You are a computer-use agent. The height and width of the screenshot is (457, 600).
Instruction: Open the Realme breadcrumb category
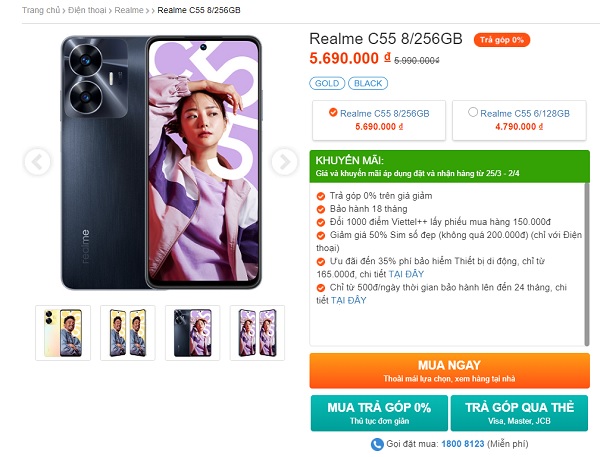[129, 9]
